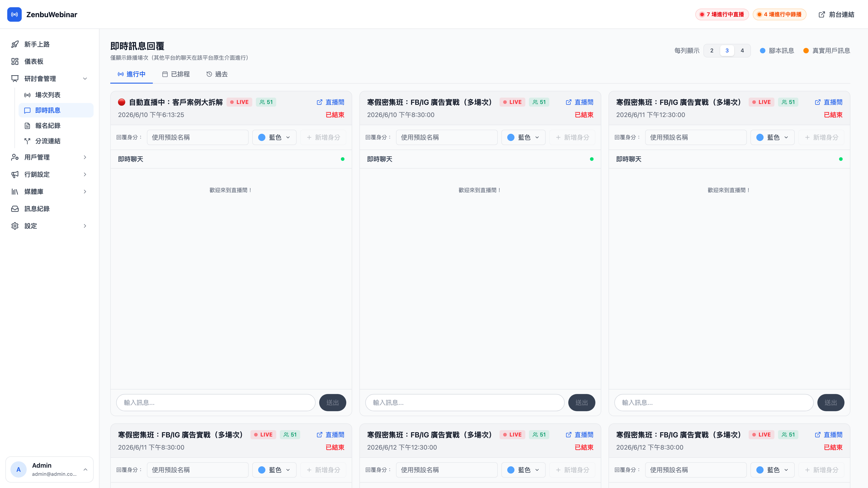Focus 輸入訊息 field on 6/11 下午12:30:00 card
This screenshot has width=868, height=488.
click(714, 402)
